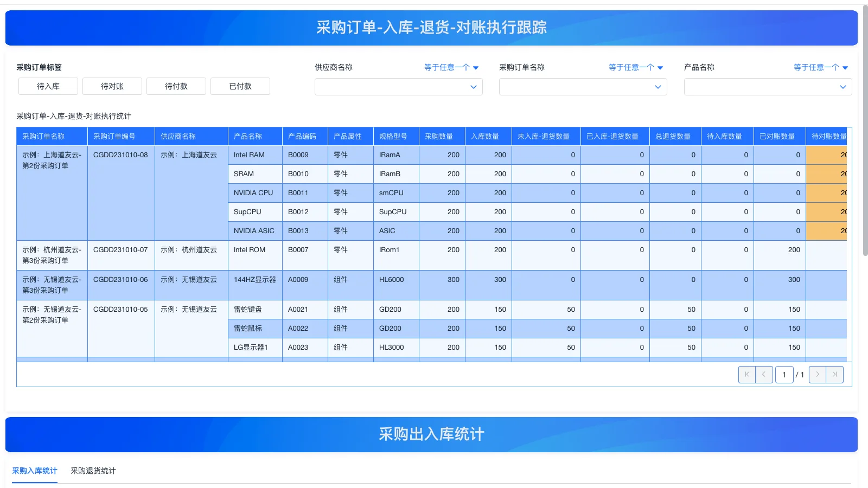Image resolution: width=868 pixels, height=488 pixels.
Task: Expand the 供应商名称 selection dropdown
Action: coord(398,87)
